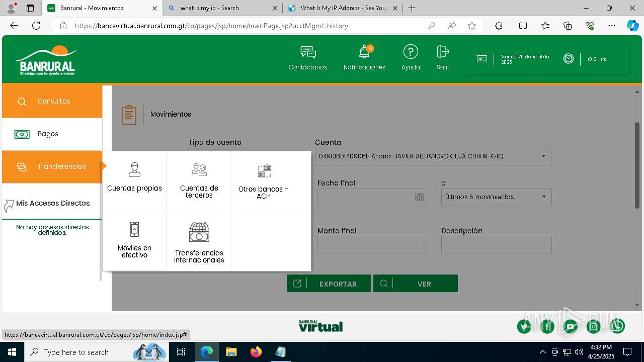Click the page vertical scrollbar
Image resolution: width=644 pixels, height=362 pixels.
tap(637, 165)
